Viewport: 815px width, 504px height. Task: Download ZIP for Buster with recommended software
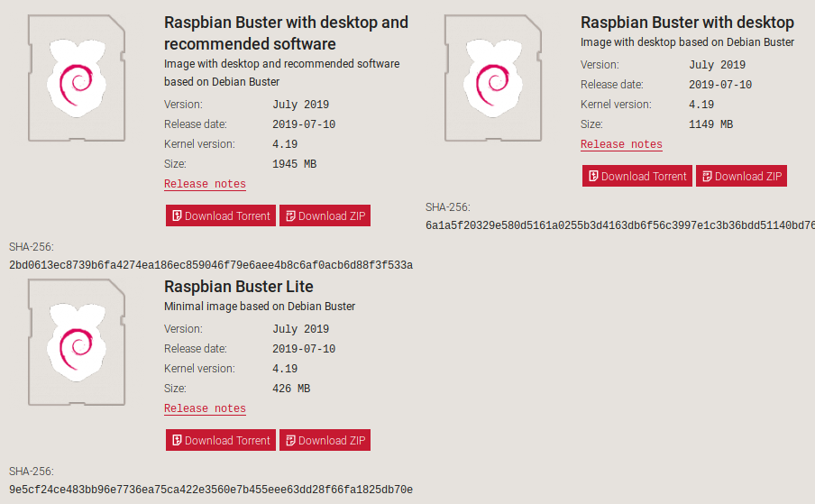coord(325,215)
